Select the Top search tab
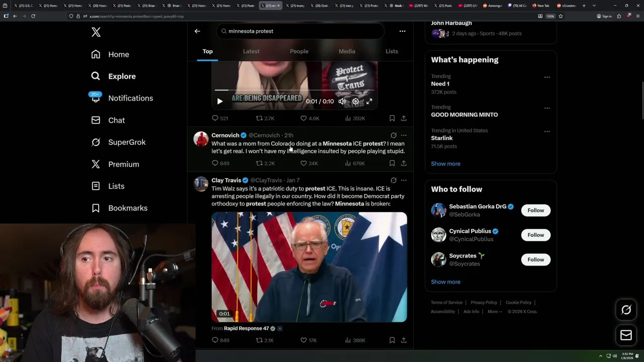Screen dimensions: 644x362 [208, 51]
